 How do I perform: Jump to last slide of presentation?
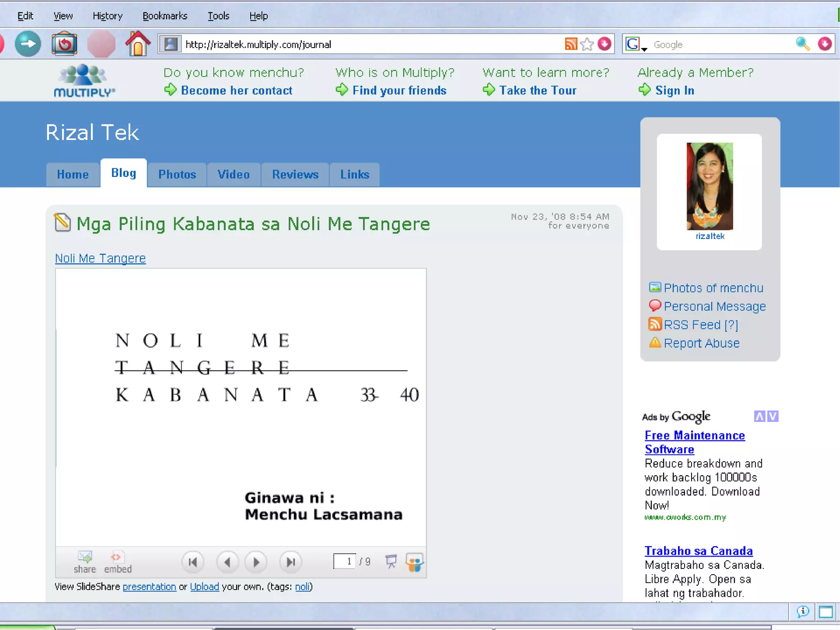click(290, 561)
